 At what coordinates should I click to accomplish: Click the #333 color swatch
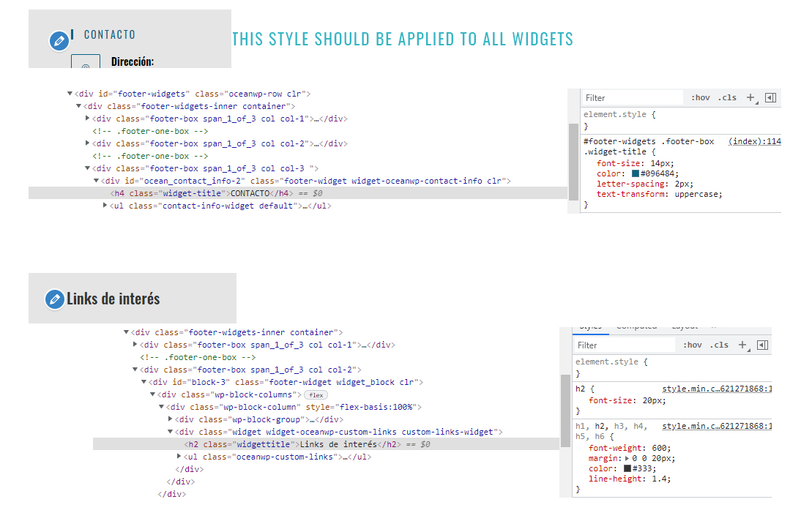coord(627,468)
